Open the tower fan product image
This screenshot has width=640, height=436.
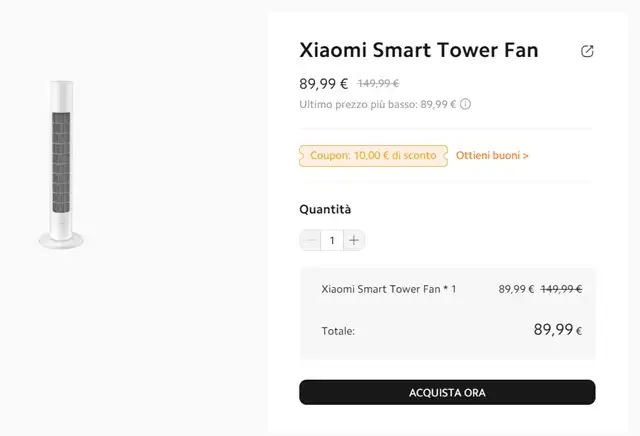(63, 165)
